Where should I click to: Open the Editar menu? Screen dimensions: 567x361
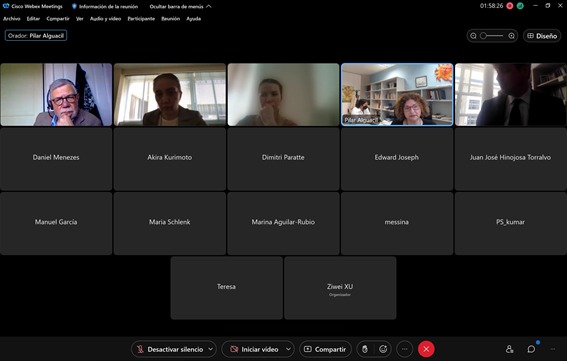pyautogui.click(x=33, y=19)
